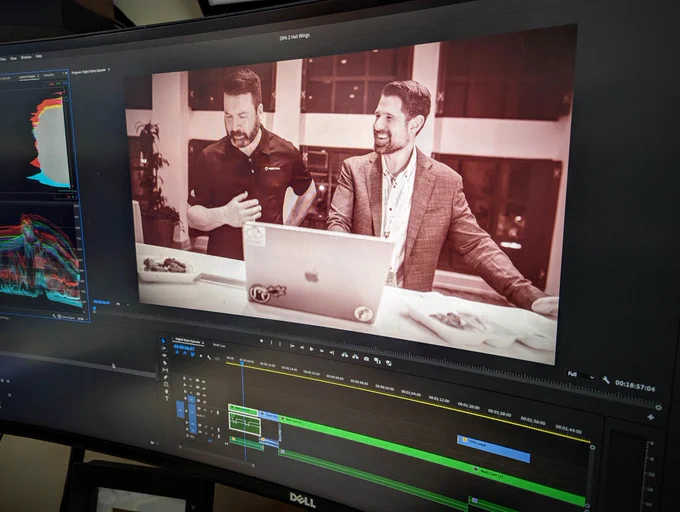Toggle captions track button in timeline header

217,359
